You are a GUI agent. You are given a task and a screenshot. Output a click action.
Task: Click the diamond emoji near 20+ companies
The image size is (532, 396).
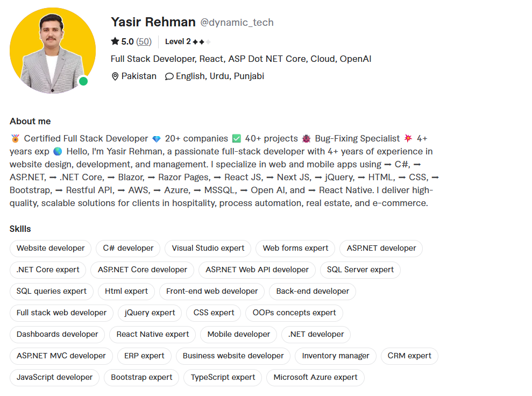(156, 138)
